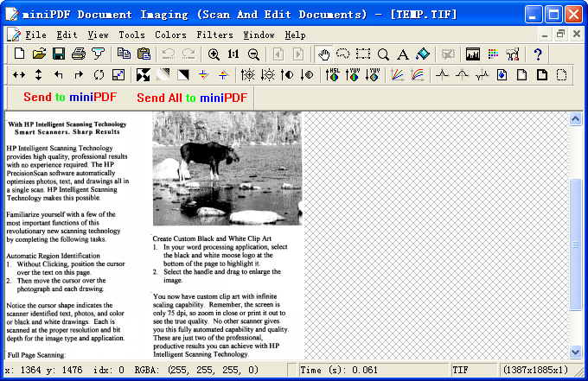
Task: Decrease contrast with down-arrow half-circle icon
Action: tap(307, 75)
